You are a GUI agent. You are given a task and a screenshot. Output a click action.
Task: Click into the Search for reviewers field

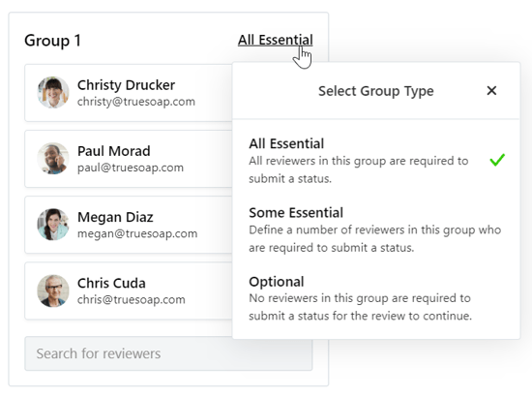pyautogui.click(x=168, y=353)
